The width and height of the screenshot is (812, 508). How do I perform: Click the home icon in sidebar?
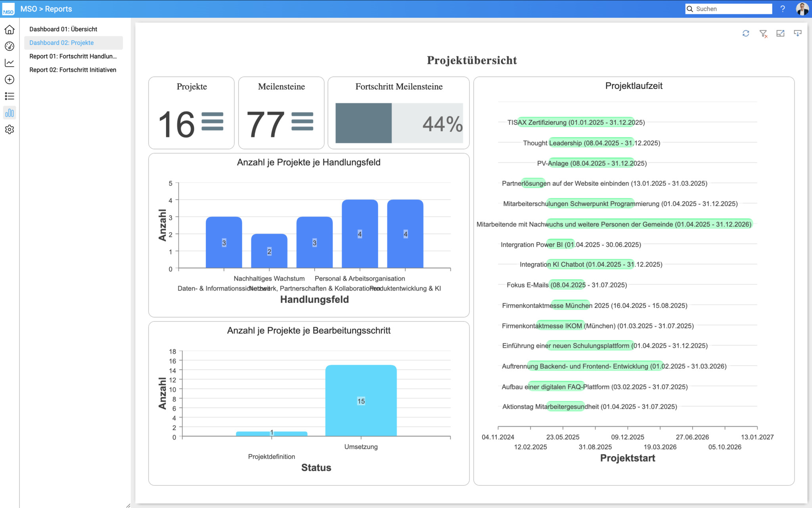click(10, 30)
